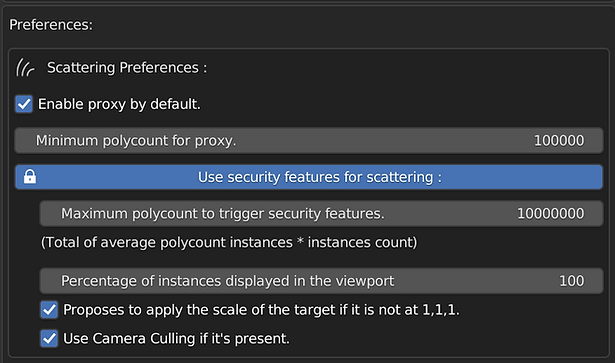Image resolution: width=615 pixels, height=363 pixels.
Task: Select the 100 viewport percentage value
Action: tap(571, 281)
